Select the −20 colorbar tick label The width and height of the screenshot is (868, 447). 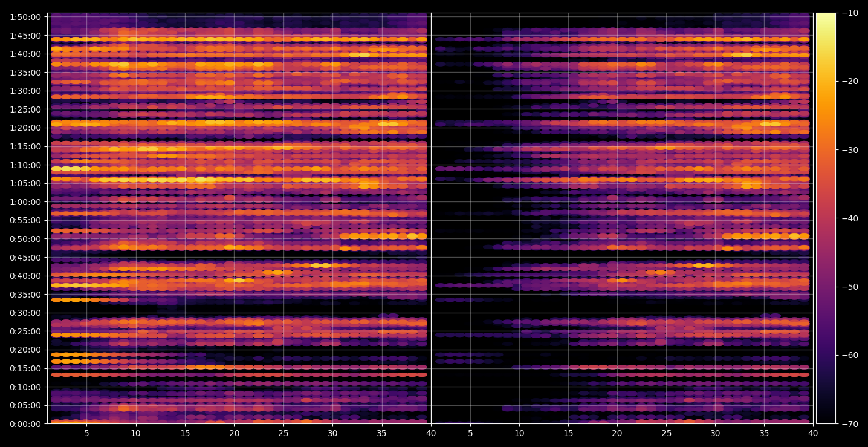click(849, 82)
